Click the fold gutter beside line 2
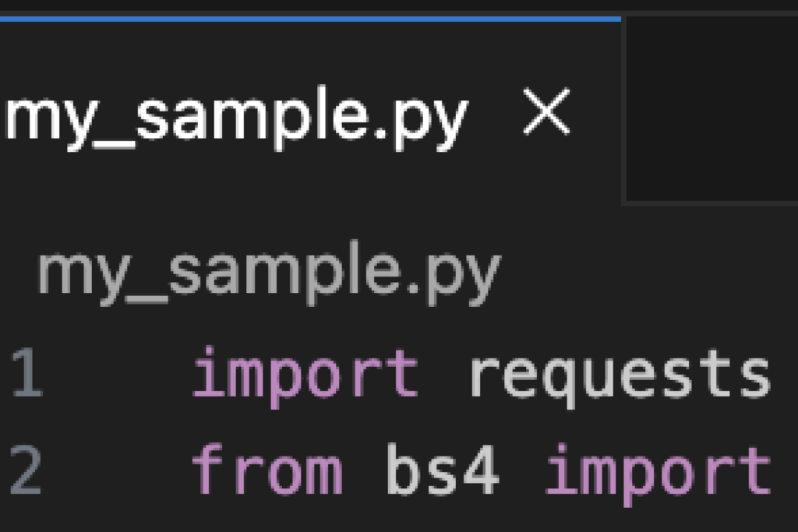Image resolution: width=798 pixels, height=532 pixels. (x=117, y=469)
